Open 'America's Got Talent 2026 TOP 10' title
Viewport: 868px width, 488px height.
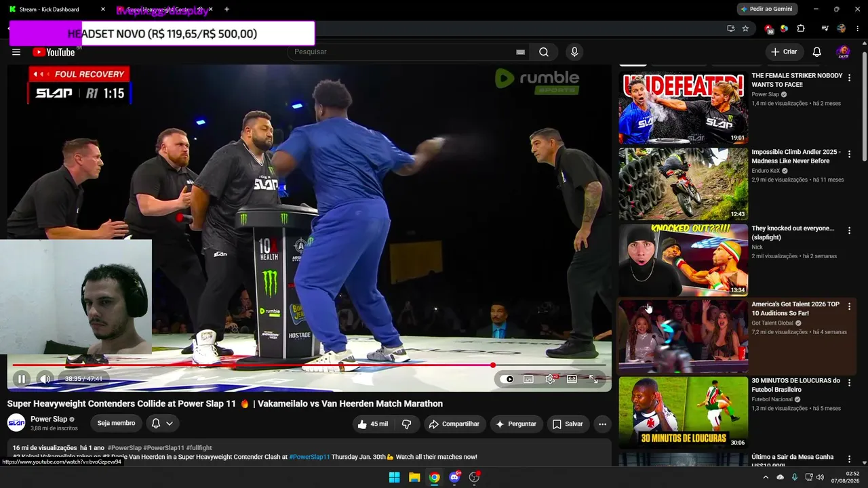point(795,309)
